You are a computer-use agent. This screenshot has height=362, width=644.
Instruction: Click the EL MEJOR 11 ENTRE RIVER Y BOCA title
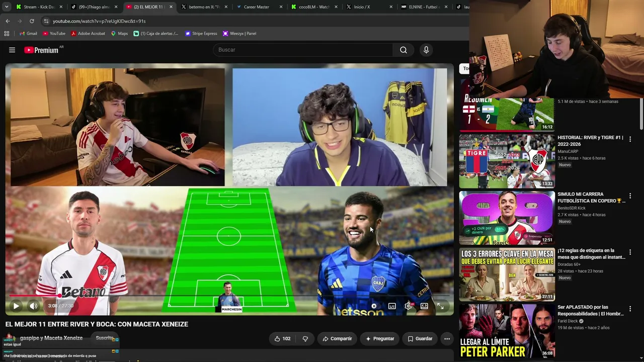[x=97, y=324]
